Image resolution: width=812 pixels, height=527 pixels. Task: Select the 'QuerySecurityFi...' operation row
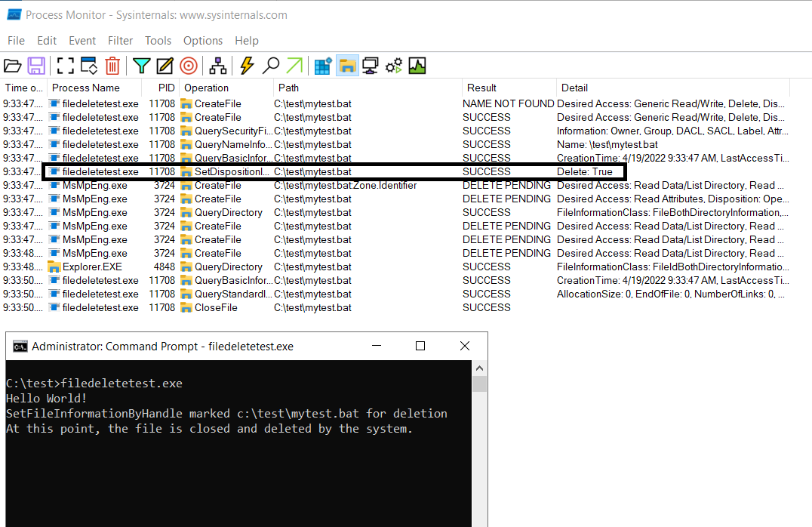[395, 131]
